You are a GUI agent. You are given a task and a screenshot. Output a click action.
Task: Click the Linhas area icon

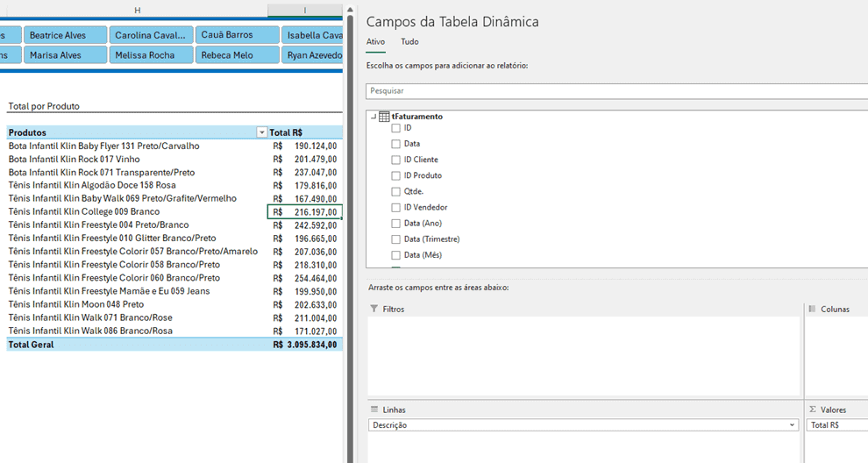point(374,410)
